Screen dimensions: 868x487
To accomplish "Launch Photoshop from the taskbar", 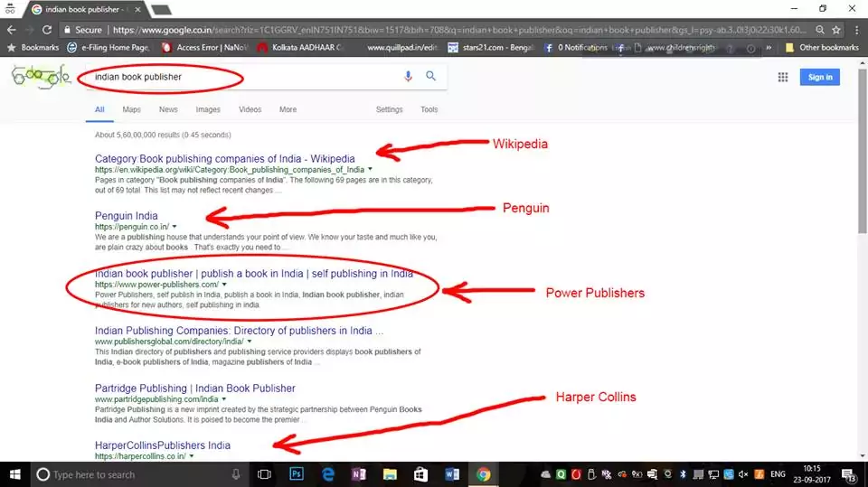I will [x=297, y=474].
